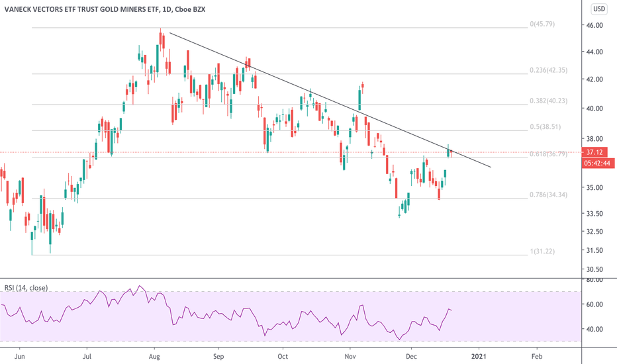Click the RSI (14, close) indicator label
The width and height of the screenshot is (617, 364).
point(26,288)
